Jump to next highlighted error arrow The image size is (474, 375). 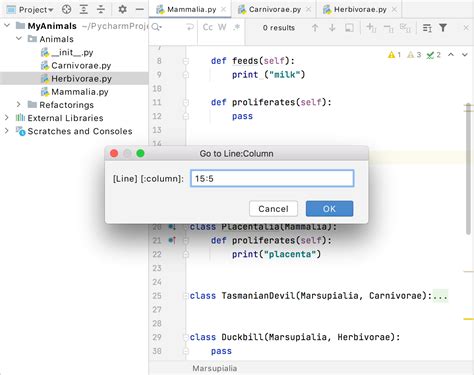point(465,54)
